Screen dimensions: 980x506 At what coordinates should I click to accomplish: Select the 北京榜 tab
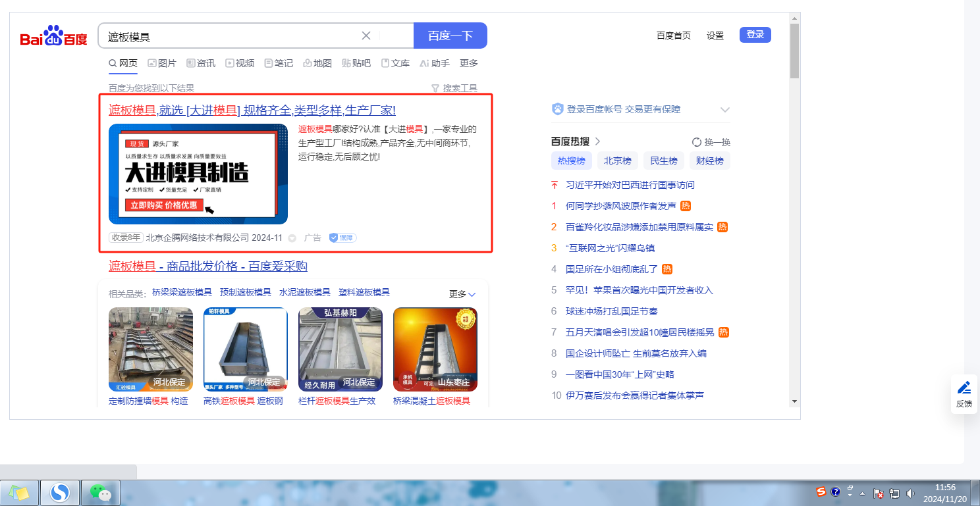point(618,161)
